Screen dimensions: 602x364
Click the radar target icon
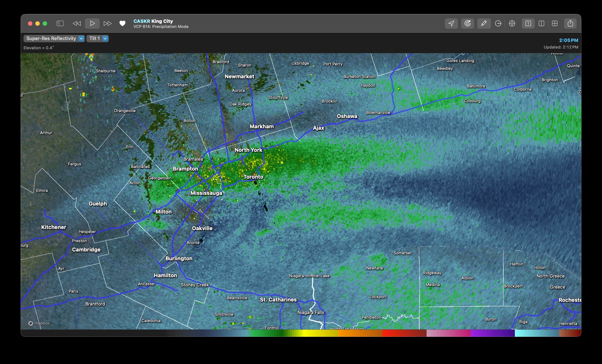point(467,24)
